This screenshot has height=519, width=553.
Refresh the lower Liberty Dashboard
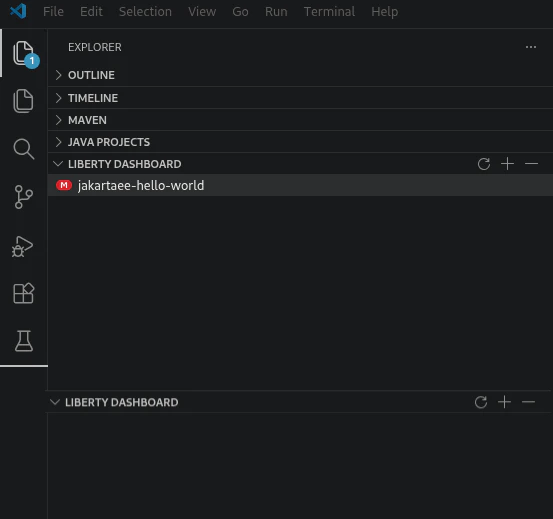(481, 402)
